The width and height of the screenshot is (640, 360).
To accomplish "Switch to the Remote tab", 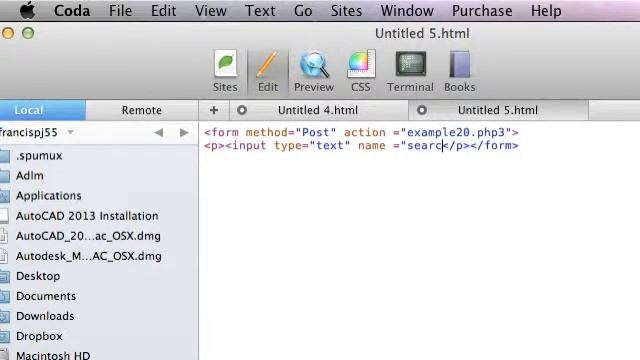I will 142,110.
